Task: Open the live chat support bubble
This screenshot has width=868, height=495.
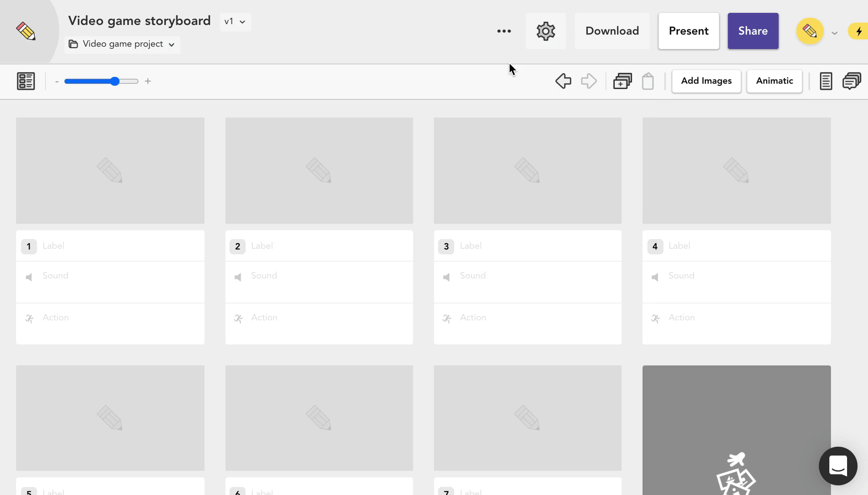Action: pos(838,466)
